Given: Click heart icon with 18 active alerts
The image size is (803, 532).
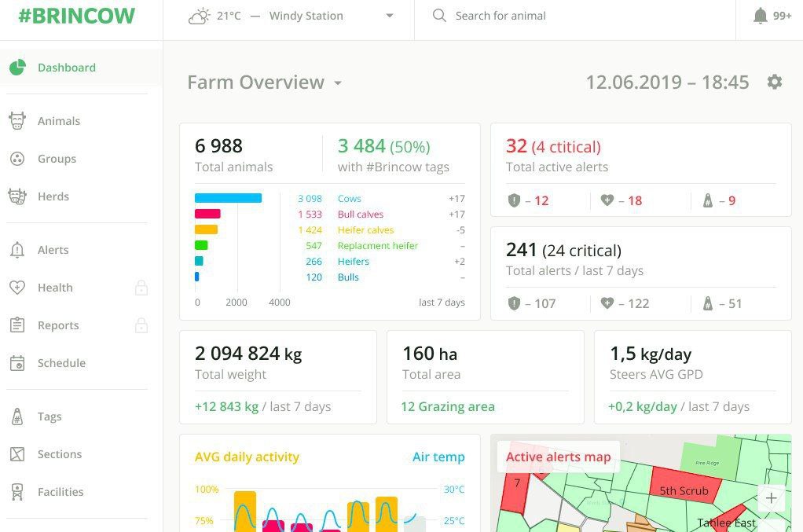Looking at the screenshot, I should pyautogui.click(x=607, y=200).
